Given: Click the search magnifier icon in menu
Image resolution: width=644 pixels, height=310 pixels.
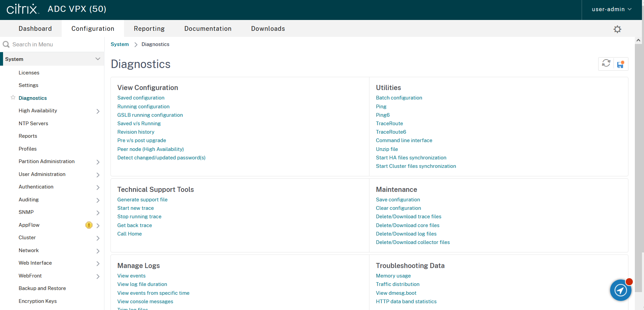Looking at the screenshot, I should pos(6,44).
